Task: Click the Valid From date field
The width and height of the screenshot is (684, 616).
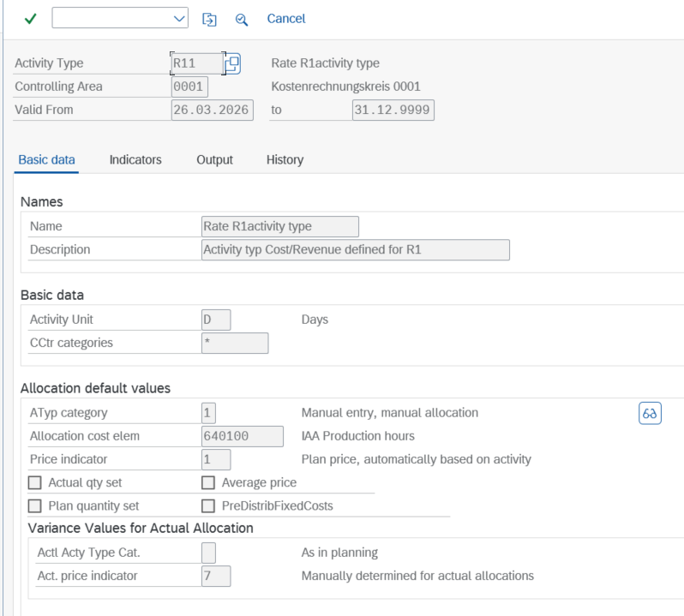Action: click(212, 110)
